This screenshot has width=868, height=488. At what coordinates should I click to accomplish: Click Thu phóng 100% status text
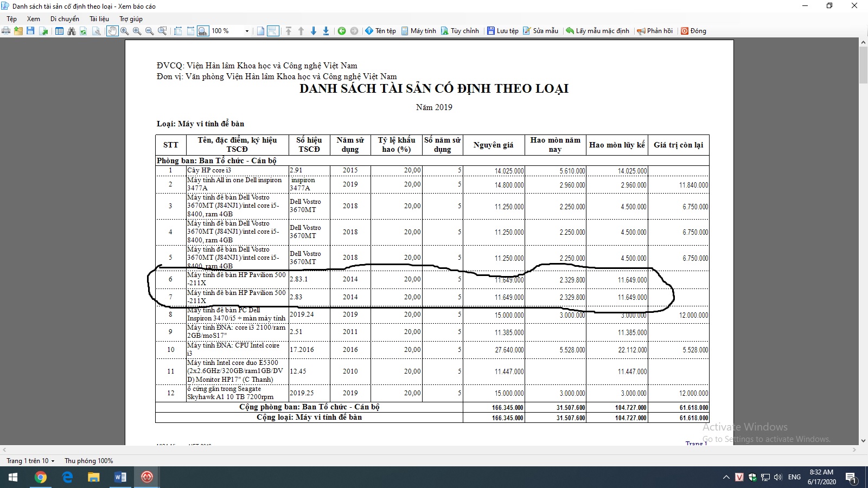pyautogui.click(x=88, y=461)
